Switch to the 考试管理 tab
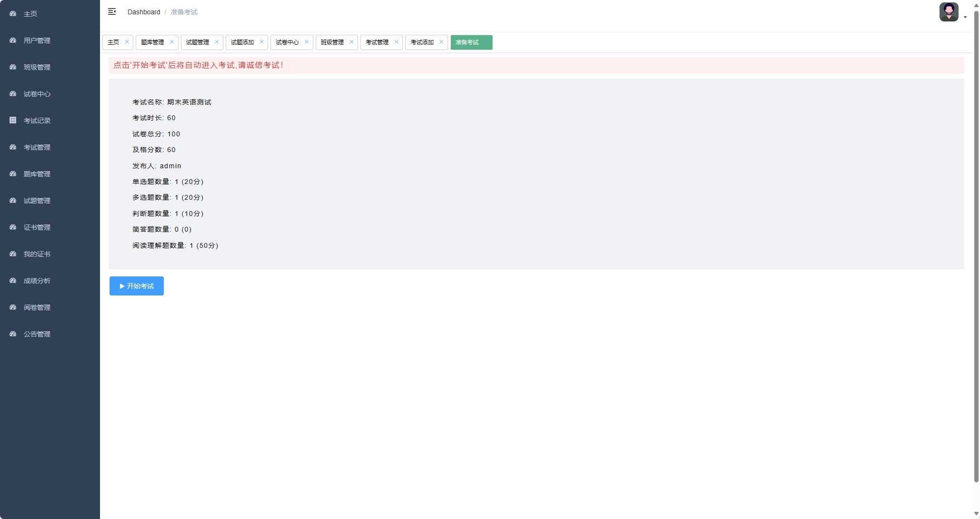This screenshot has width=980, height=519. click(377, 42)
